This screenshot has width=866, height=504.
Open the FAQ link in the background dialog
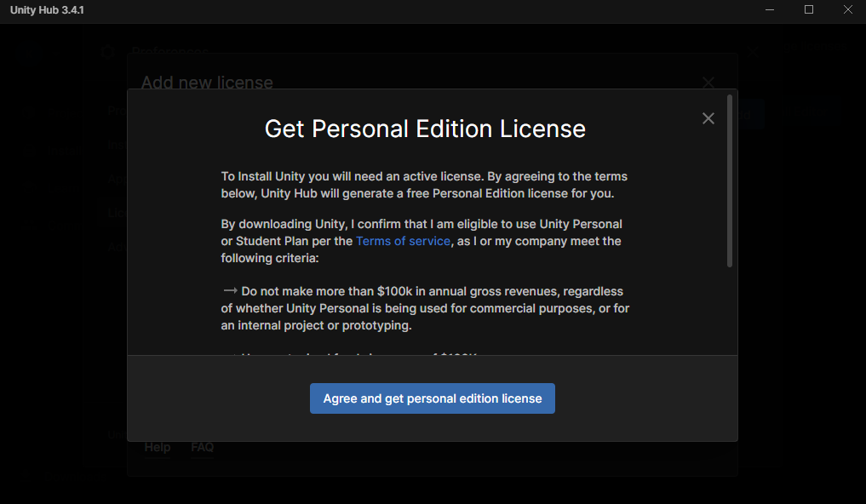coord(202,447)
